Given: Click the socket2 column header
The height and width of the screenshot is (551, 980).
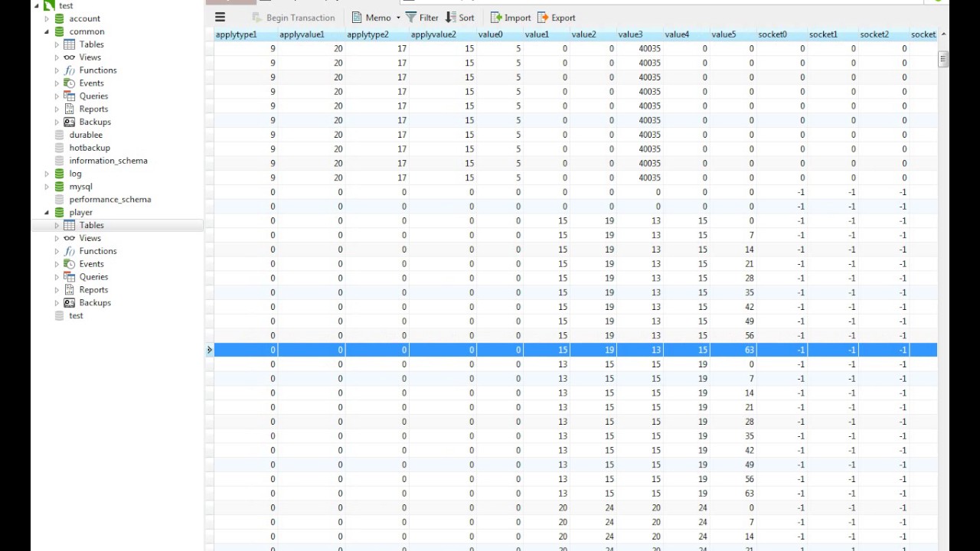Looking at the screenshot, I should 884,34.
